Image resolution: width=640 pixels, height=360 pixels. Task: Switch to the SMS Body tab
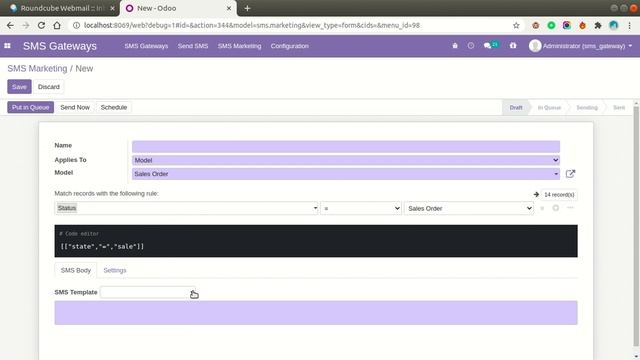76,270
